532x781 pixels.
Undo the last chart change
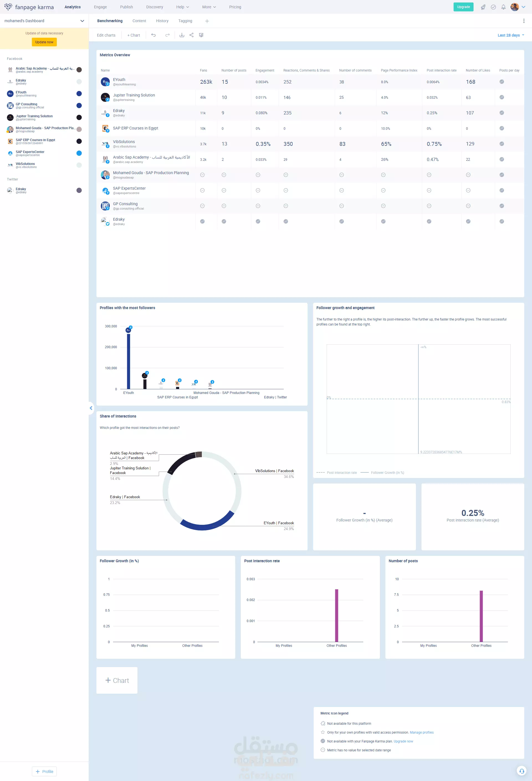coord(154,35)
